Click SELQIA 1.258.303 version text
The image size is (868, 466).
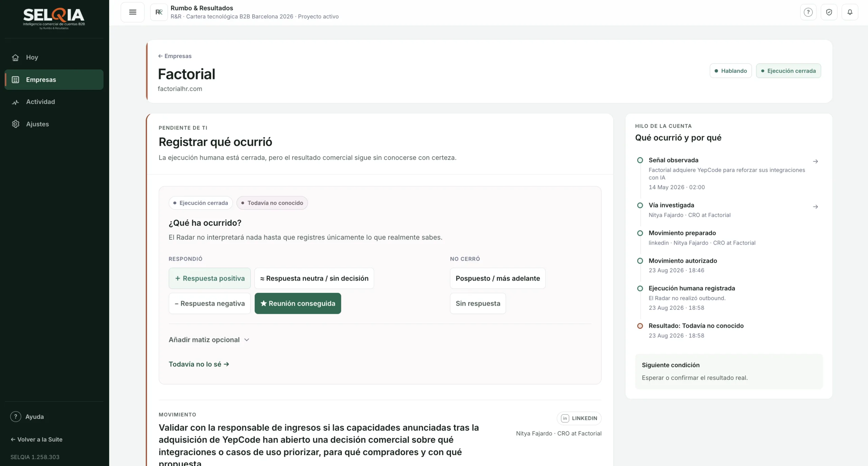(35, 457)
